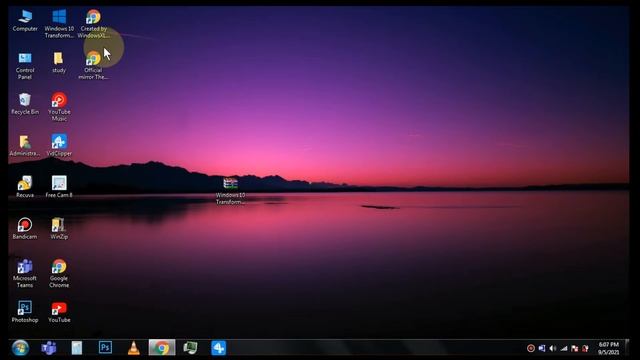This screenshot has height=360, width=640.
Task: Launch Bandicam desktop shortcut
Action: point(25,229)
